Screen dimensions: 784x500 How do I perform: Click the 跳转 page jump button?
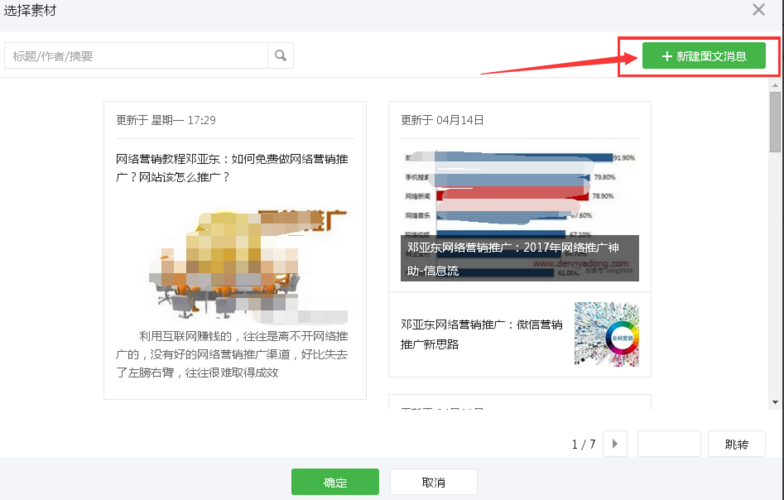pyautogui.click(x=736, y=444)
